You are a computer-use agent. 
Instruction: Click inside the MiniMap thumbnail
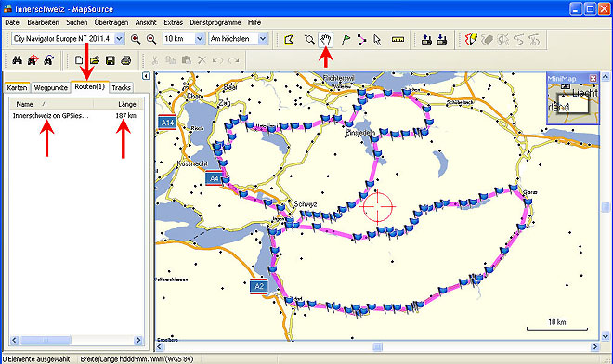click(573, 104)
